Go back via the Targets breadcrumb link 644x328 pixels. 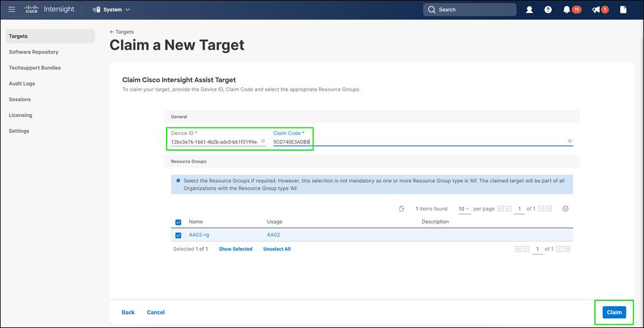122,31
